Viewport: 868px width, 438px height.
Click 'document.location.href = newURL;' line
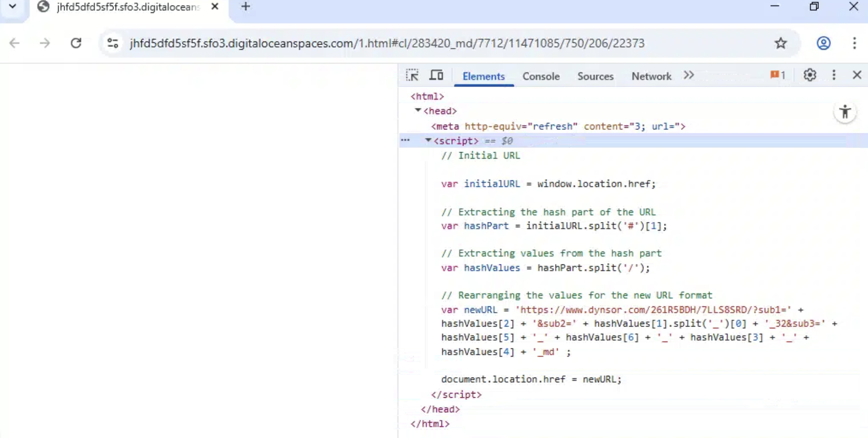[531, 379]
